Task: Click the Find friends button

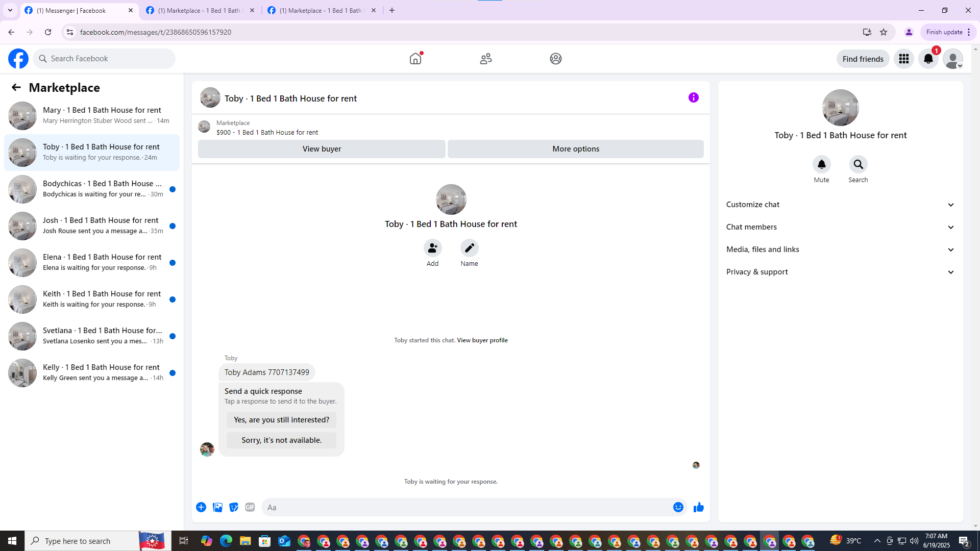Action: tap(863, 59)
